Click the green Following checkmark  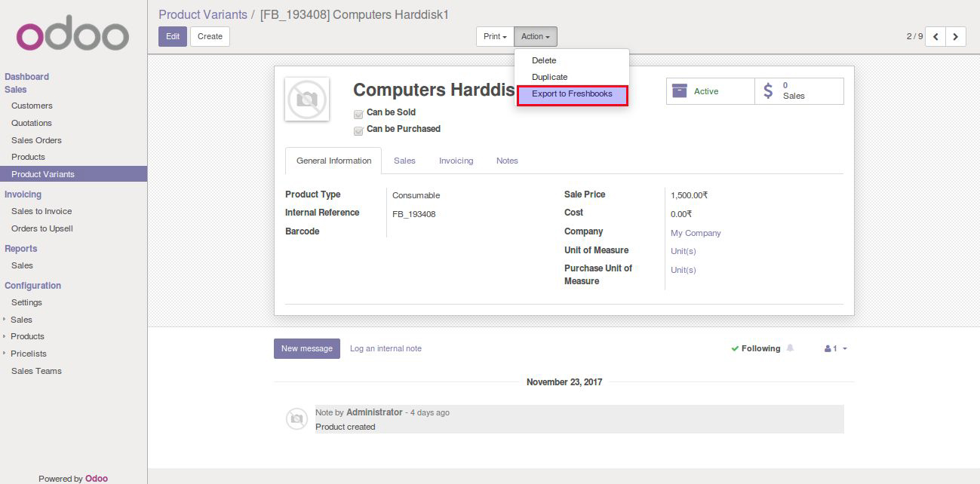(x=735, y=348)
